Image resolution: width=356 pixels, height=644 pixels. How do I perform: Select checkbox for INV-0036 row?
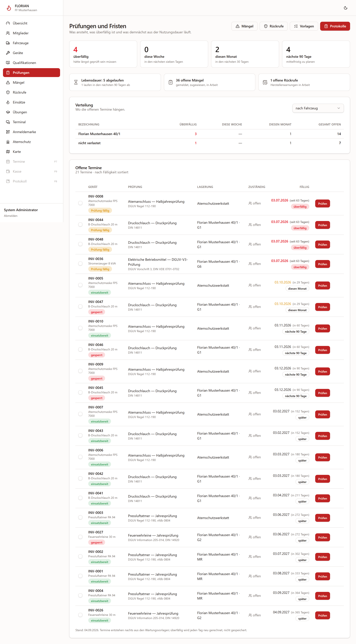pos(80,263)
